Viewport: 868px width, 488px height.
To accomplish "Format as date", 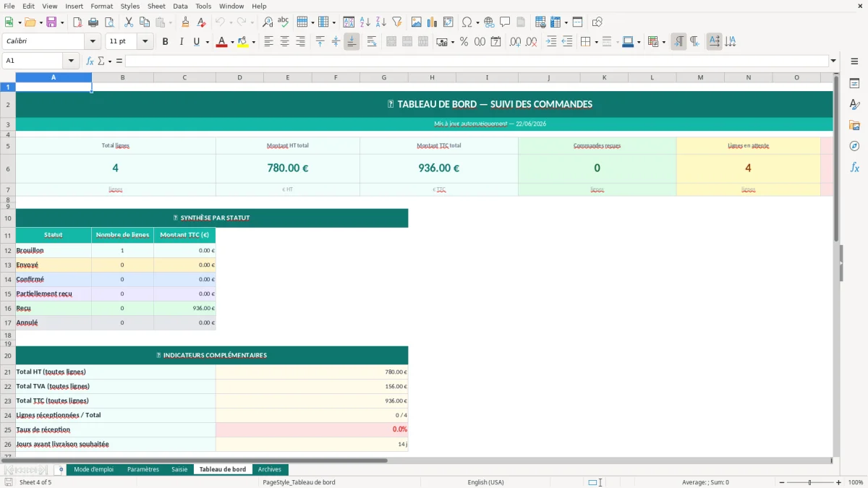I will pyautogui.click(x=495, y=42).
